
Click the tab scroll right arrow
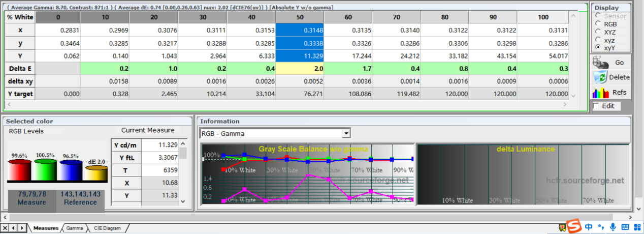(22, 228)
